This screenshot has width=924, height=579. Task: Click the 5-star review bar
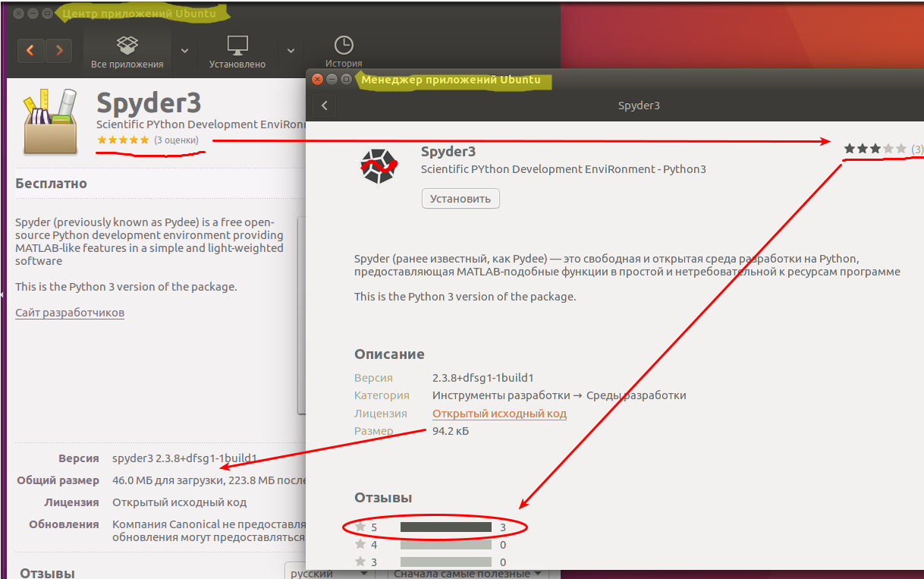446,527
